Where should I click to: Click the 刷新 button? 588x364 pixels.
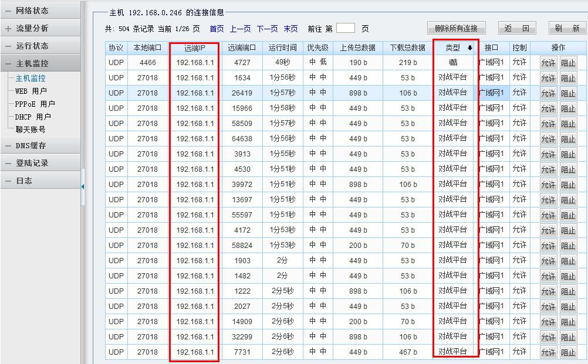point(567,28)
